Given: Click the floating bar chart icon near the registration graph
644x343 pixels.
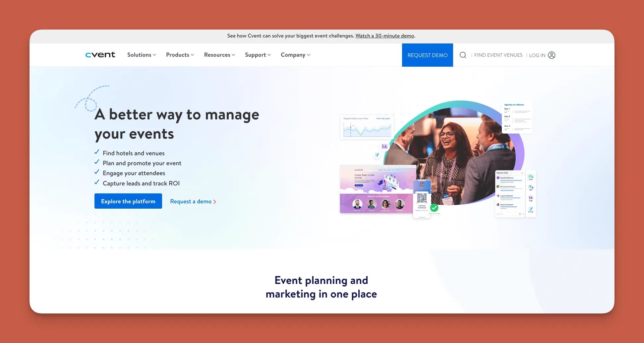Looking at the screenshot, I should [384, 146].
